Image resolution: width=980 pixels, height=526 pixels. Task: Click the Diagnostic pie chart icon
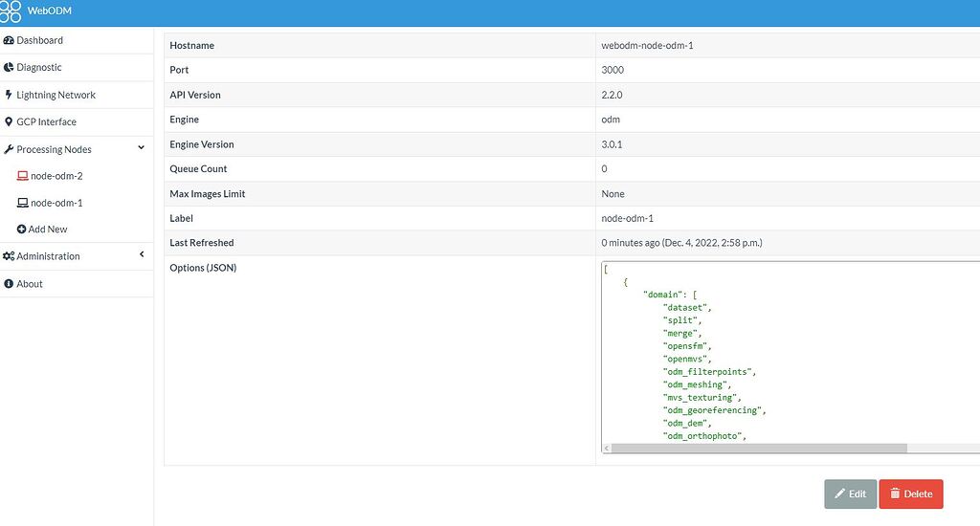9,68
